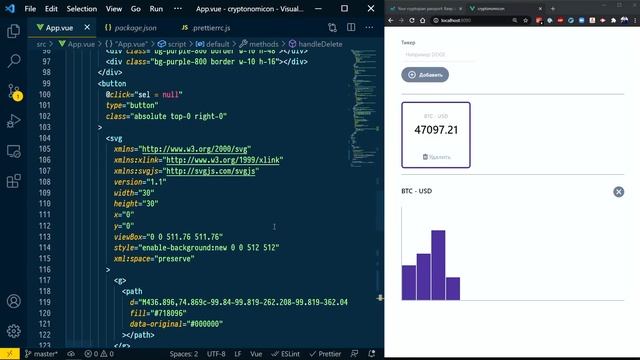Screen dimensions: 640x360
Task: Open the w3.org/1999/xlink link in code
Action: (x=222, y=160)
